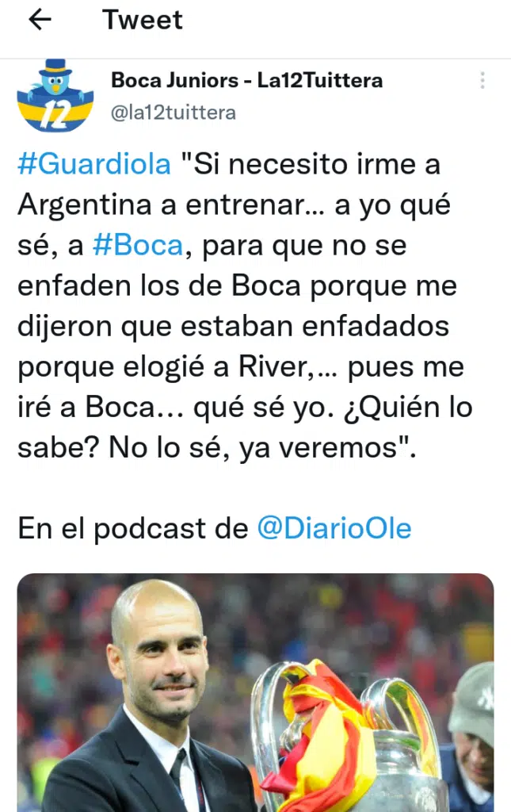The width and height of the screenshot is (511, 812).
Task: Select the Boca Juniors - La12Tuittera display name
Action: [246, 80]
